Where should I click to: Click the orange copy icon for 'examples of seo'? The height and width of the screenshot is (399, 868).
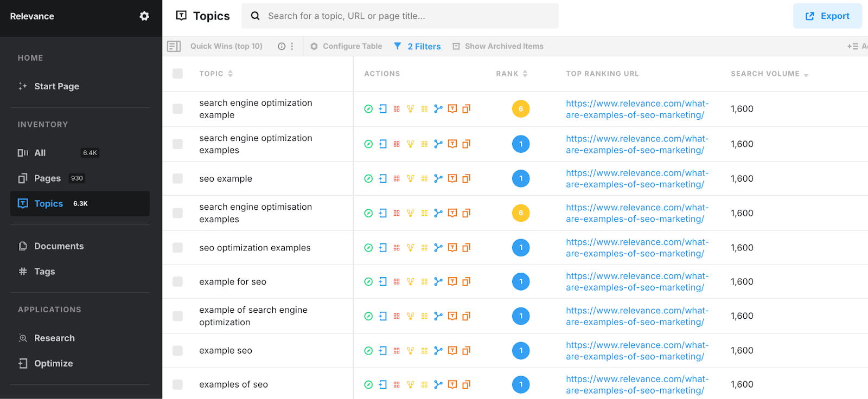(x=467, y=384)
